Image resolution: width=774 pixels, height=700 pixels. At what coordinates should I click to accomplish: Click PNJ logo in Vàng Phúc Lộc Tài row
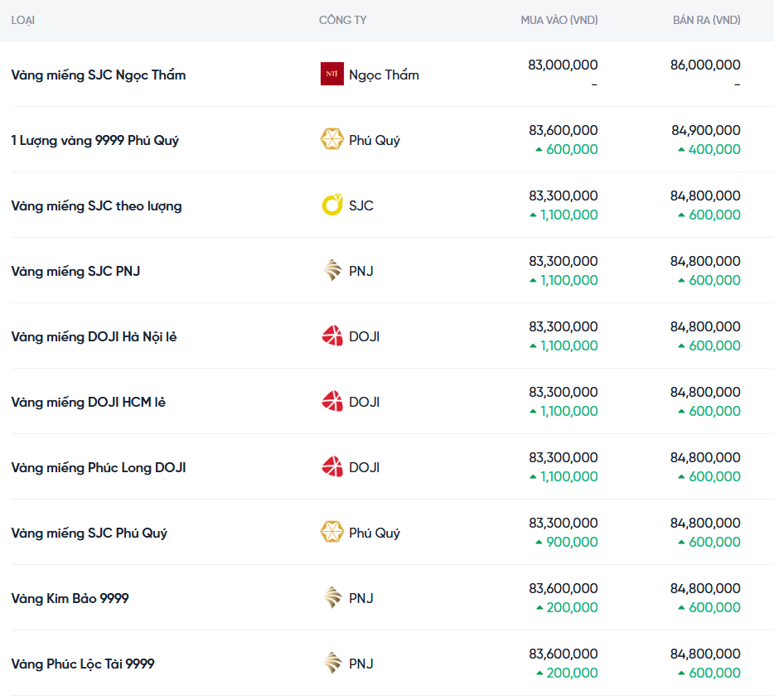(331, 664)
